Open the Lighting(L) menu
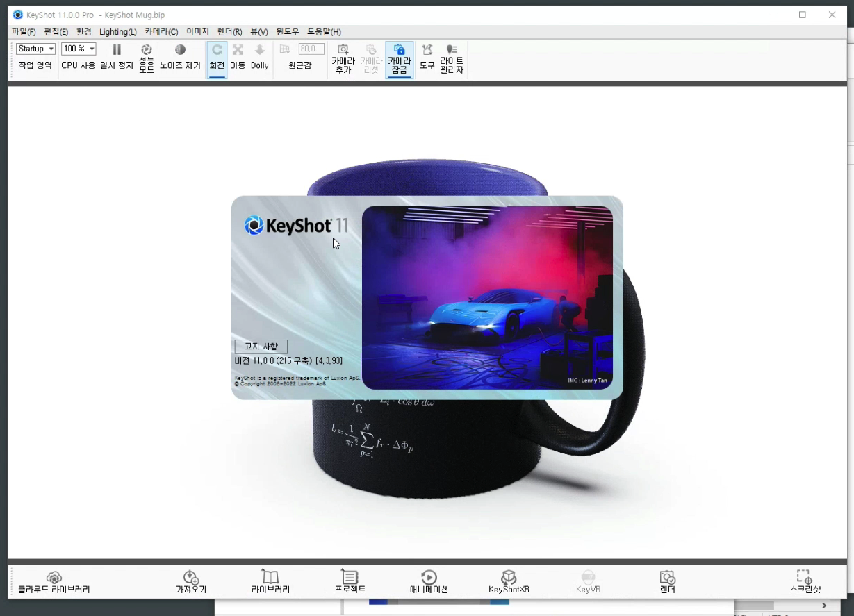The image size is (854, 616). (117, 31)
